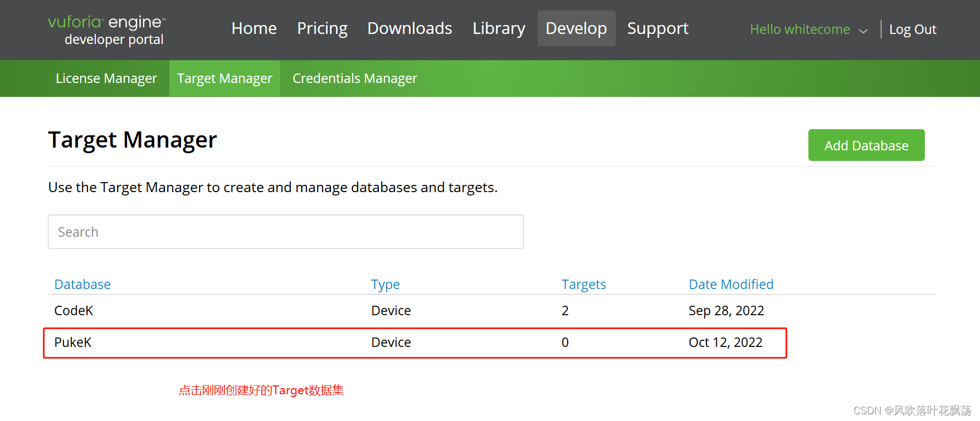The image size is (980, 421).
Task: Select the Develop menu item
Action: coord(576,28)
